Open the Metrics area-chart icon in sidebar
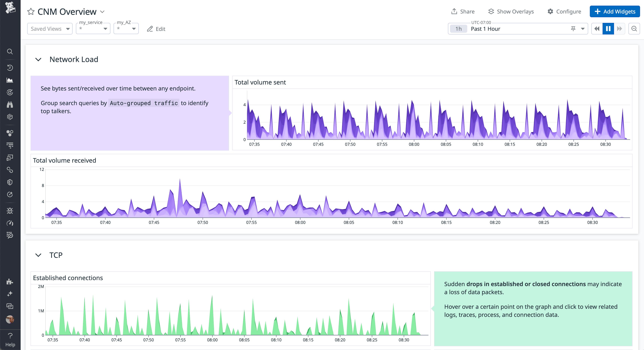The height and width of the screenshot is (350, 644). coord(10,80)
